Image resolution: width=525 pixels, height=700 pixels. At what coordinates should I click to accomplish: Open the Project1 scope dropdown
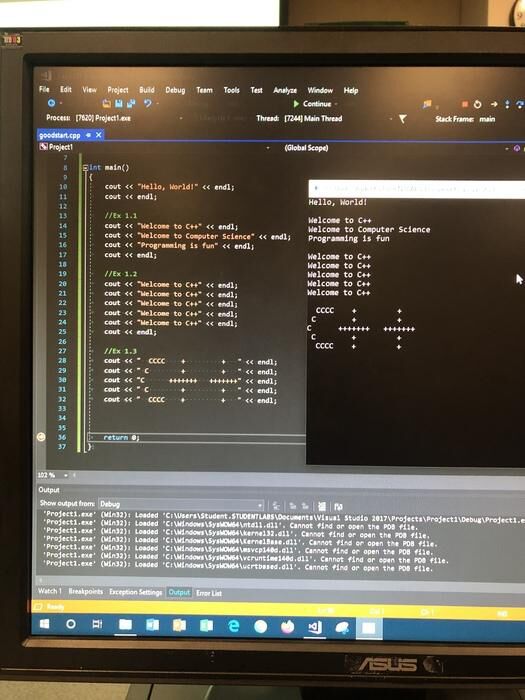point(155,147)
